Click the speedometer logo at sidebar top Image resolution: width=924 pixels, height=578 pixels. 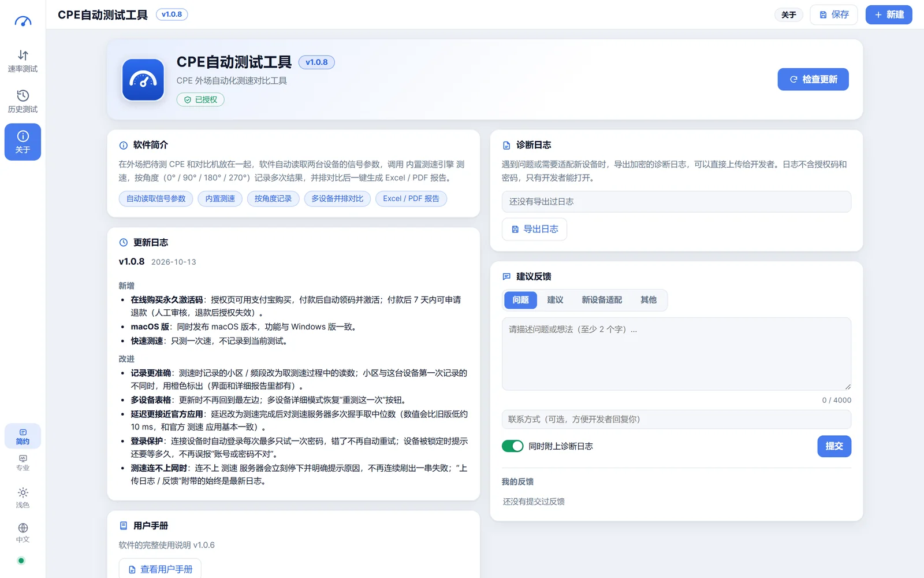pyautogui.click(x=23, y=21)
